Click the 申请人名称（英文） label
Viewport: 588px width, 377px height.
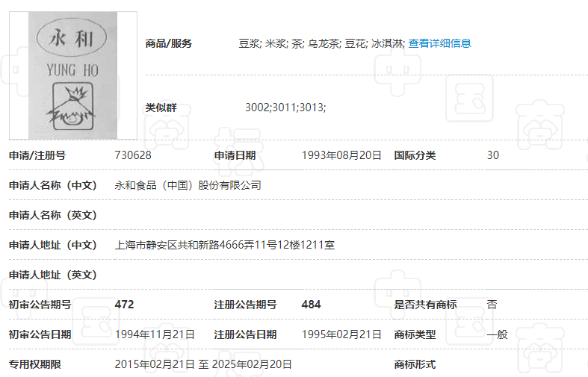pyautogui.click(x=53, y=215)
